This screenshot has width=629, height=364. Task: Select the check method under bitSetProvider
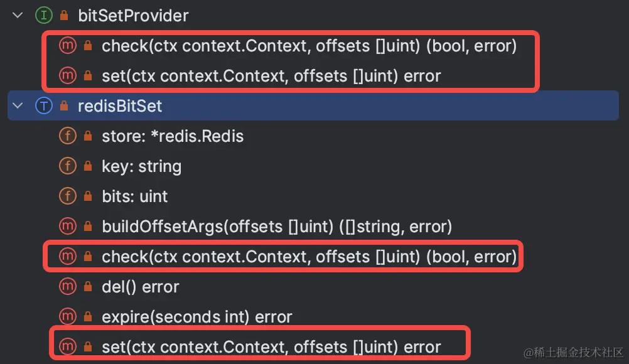coord(309,46)
